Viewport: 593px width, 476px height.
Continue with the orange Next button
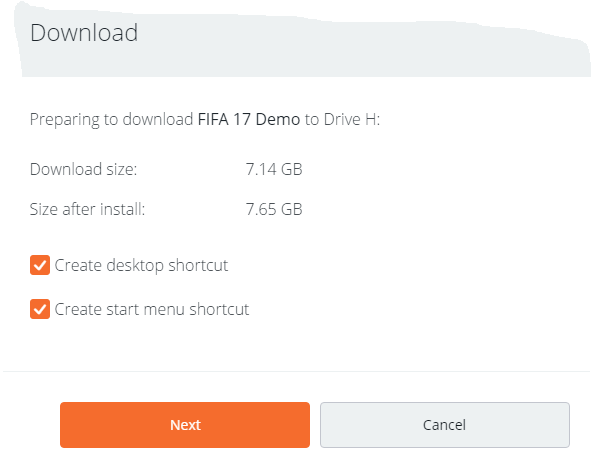pyautogui.click(x=185, y=425)
